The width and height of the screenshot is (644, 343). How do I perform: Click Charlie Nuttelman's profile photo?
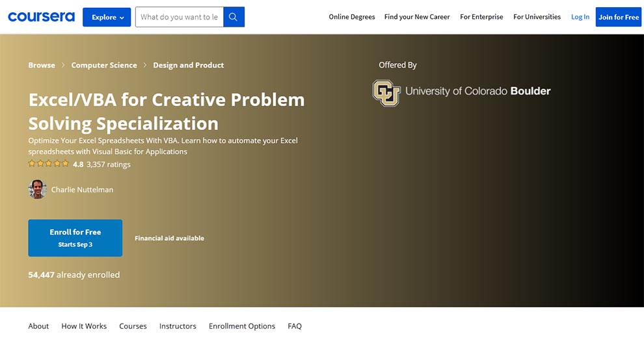(37, 190)
